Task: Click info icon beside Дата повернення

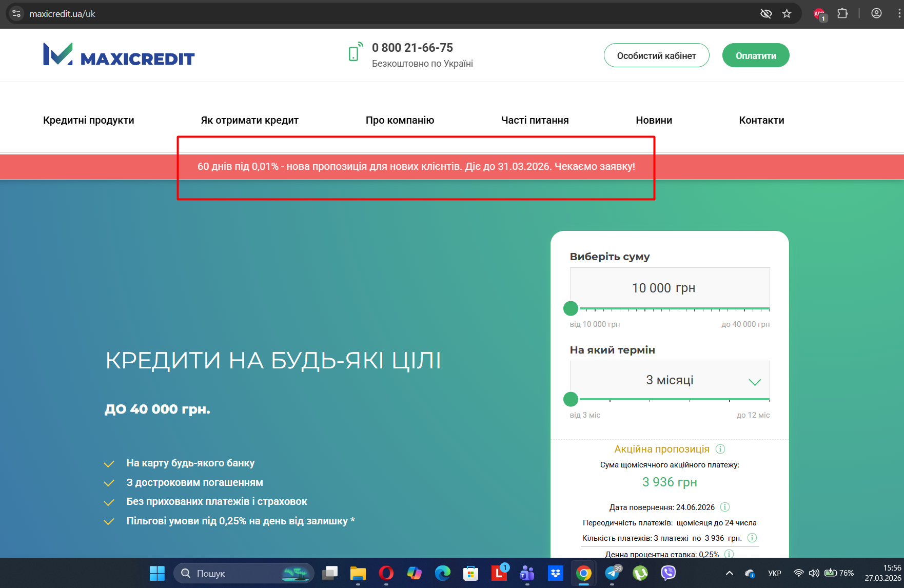Action: click(725, 507)
